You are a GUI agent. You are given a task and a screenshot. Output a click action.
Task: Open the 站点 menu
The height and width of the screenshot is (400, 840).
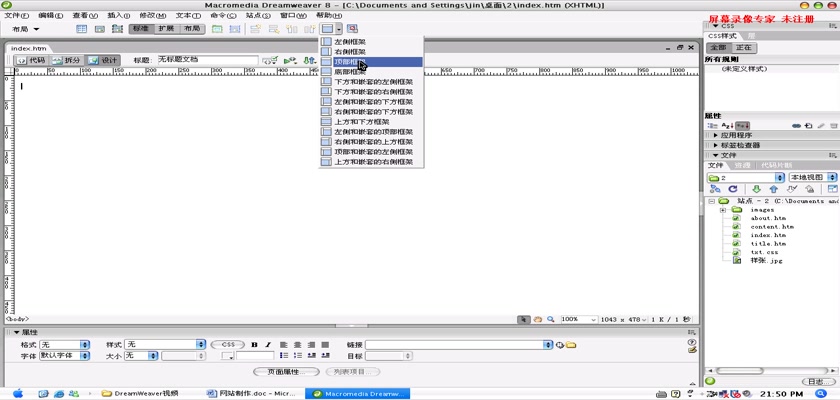pyautogui.click(x=258, y=15)
